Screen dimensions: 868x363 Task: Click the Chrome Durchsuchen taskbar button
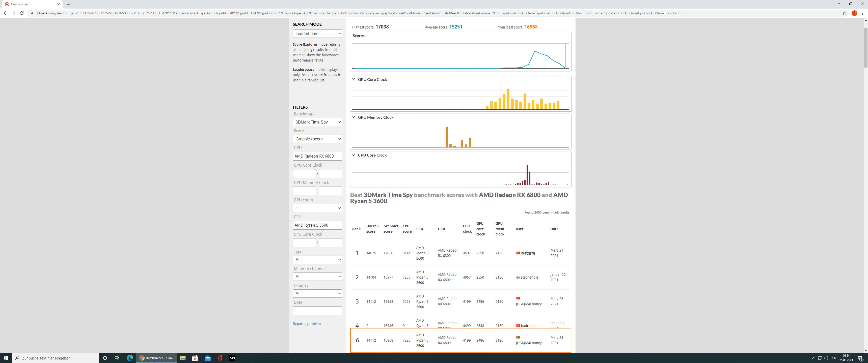tap(157, 358)
